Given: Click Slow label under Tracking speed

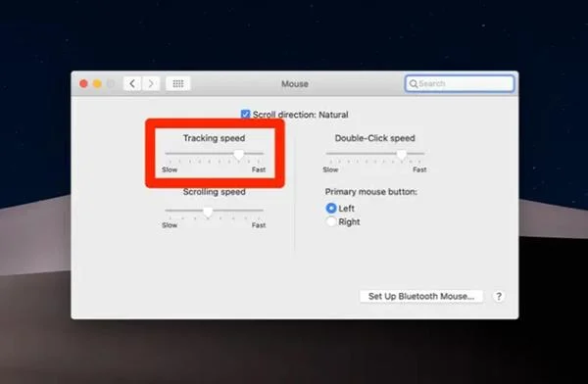Looking at the screenshot, I should [x=170, y=169].
